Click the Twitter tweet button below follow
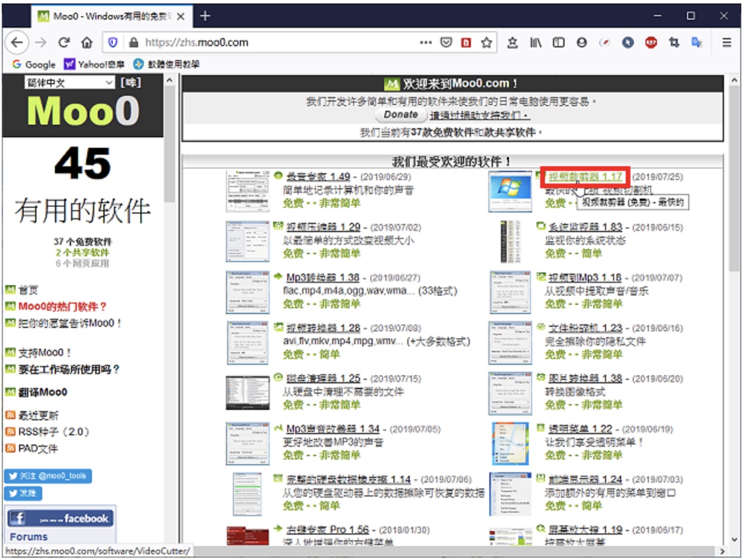The height and width of the screenshot is (560, 750). pyautogui.click(x=23, y=494)
